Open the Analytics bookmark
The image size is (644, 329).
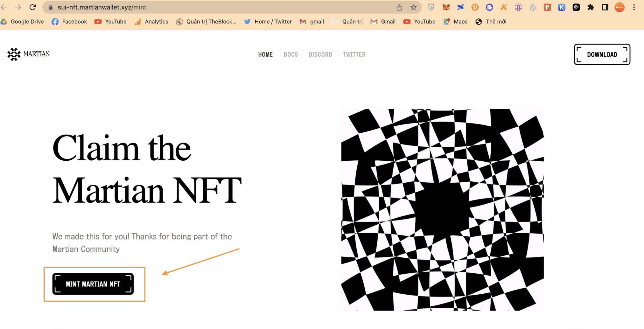151,22
